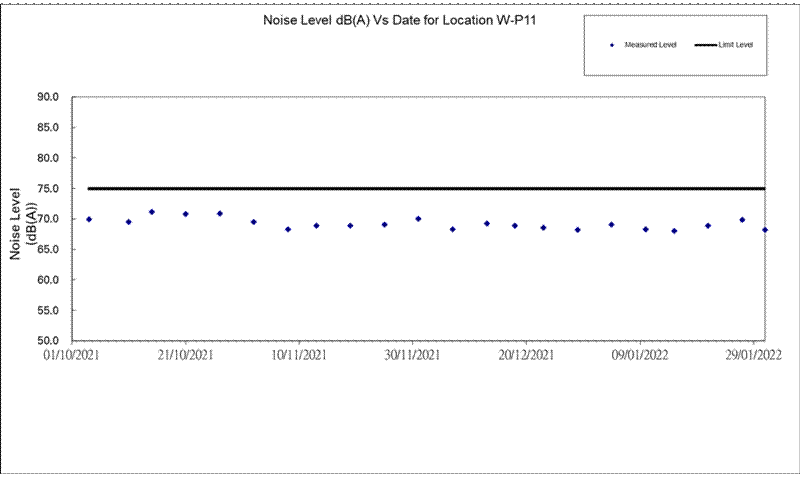Screen dimensions: 803x480
Task: Select the 30/11/2021 x-axis date label
Action: [412, 355]
